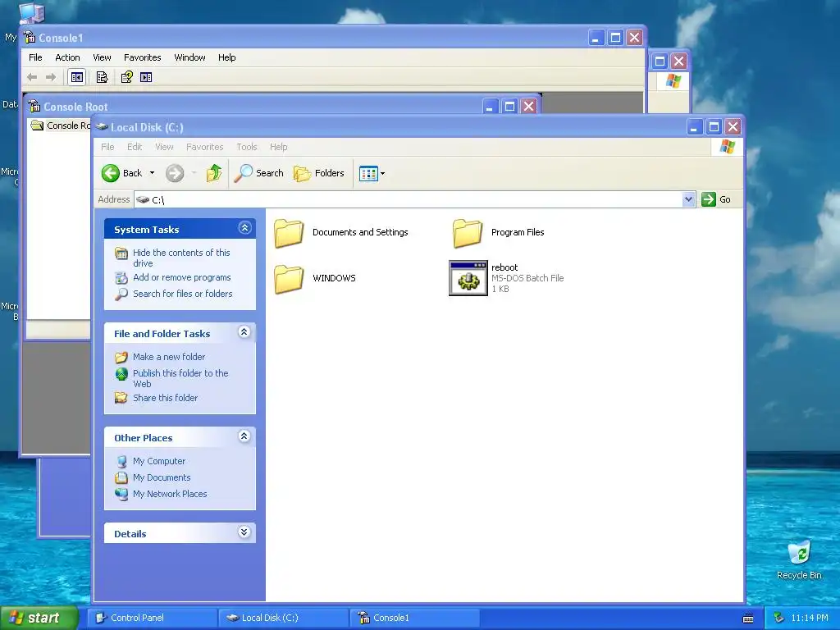Expand the Address bar dropdown
The width and height of the screenshot is (840, 630).
point(688,199)
